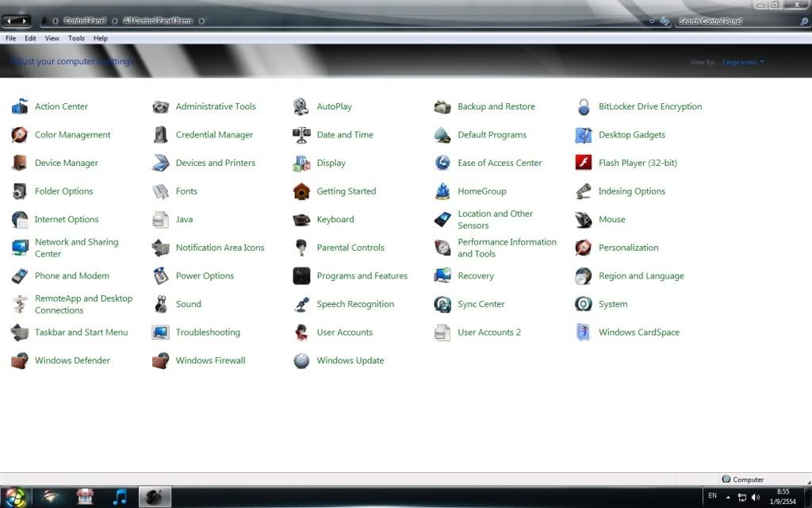The width and height of the screenshot is (812, 508).
Task: Open the Help menu
Action: (101, 38)
